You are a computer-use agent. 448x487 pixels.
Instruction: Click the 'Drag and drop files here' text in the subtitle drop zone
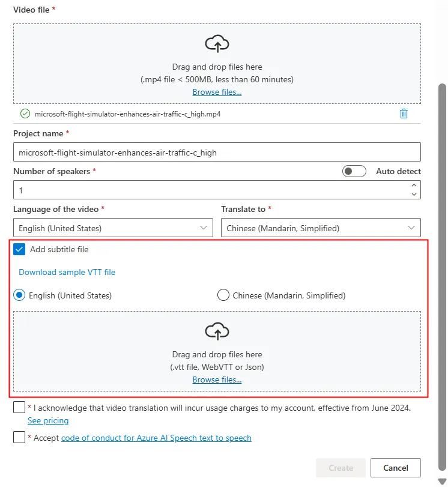pos(217,354)
